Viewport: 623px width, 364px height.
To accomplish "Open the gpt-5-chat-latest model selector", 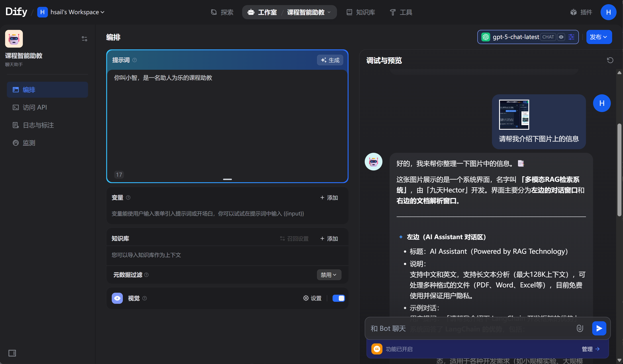I will tap(528, 37).
